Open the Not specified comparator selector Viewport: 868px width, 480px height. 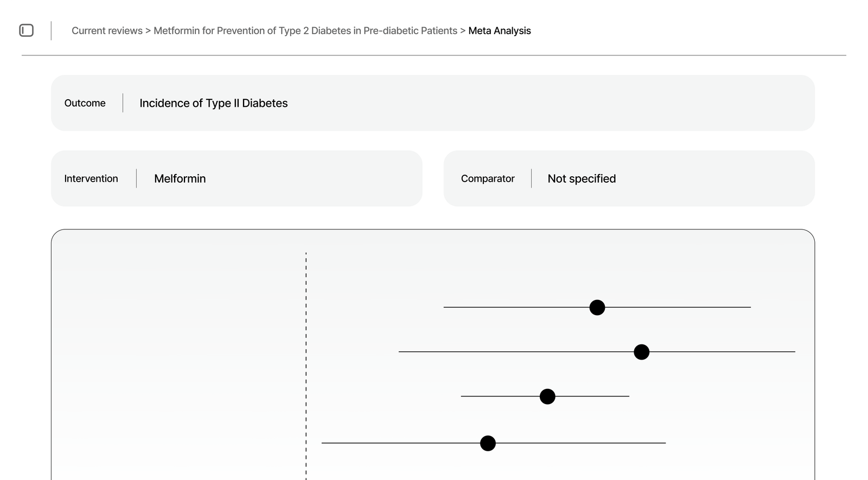pyautogui.click(x=581, y=178)
